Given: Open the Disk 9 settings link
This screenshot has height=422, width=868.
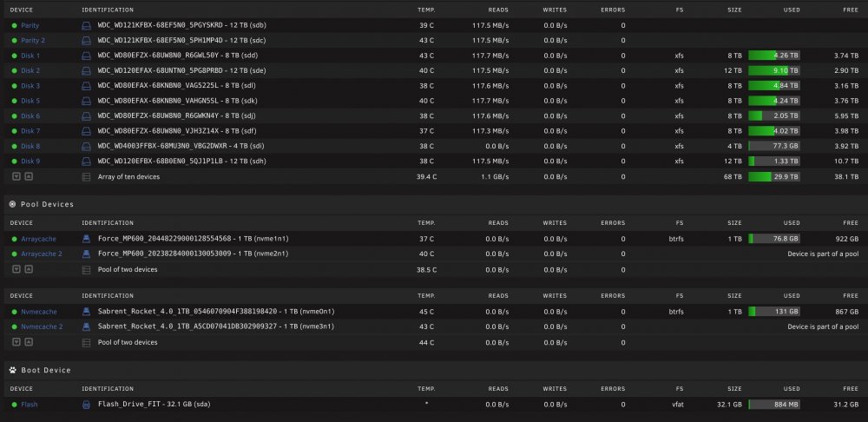Looking at the screenshot, I should point(30,162).
